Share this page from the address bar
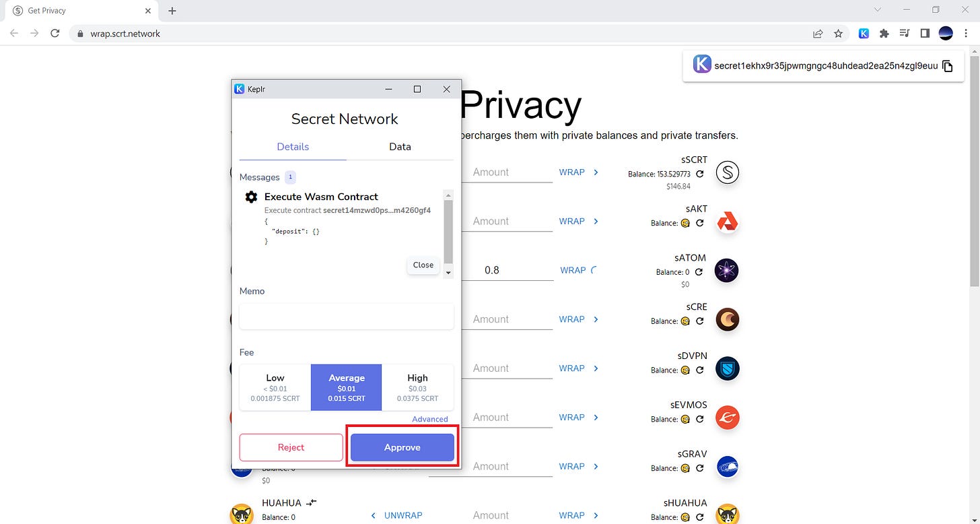The width and height of the screenshot is (980, 524). click(x=818, y=33)
